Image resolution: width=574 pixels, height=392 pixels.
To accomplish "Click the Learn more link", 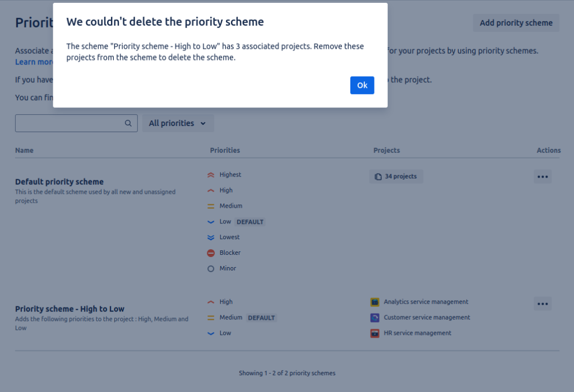I will tap(34, 62).
